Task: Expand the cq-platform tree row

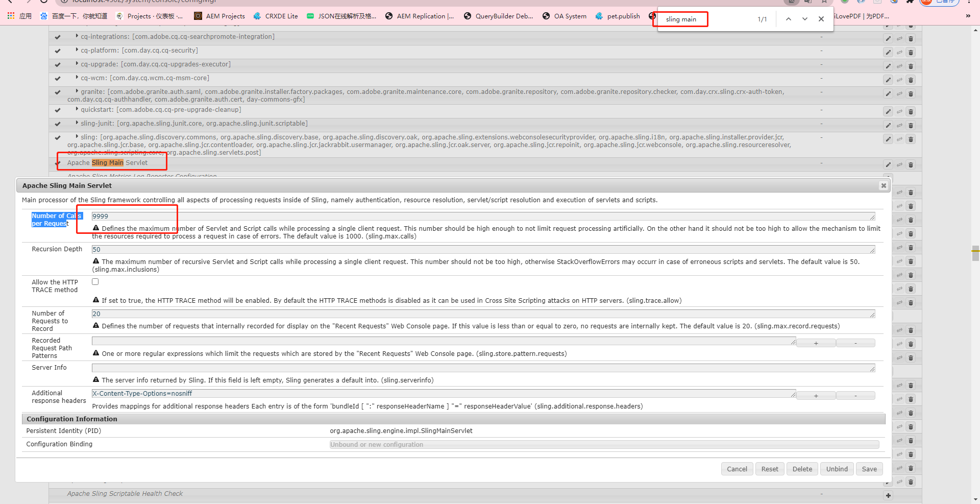Action: pos(77,50)
